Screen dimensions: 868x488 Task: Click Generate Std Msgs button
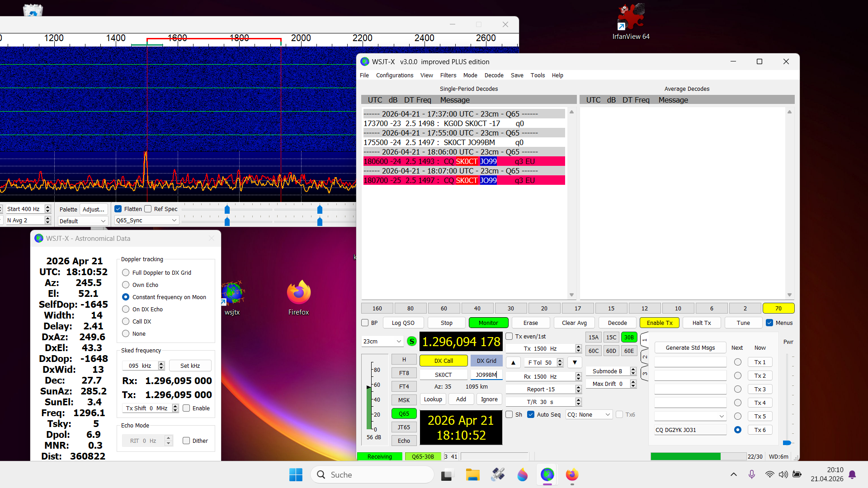click(690, 347)
